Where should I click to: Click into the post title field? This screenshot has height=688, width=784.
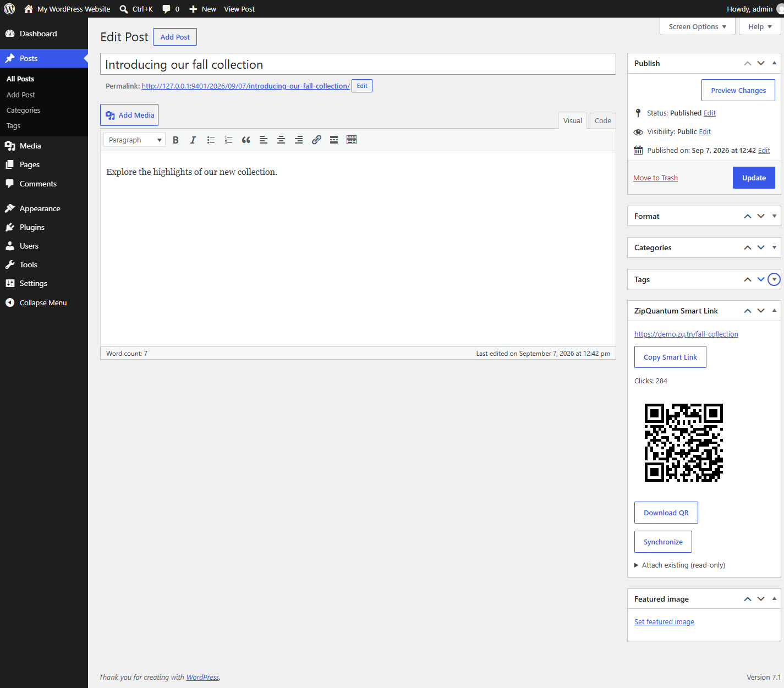(358, 64)
